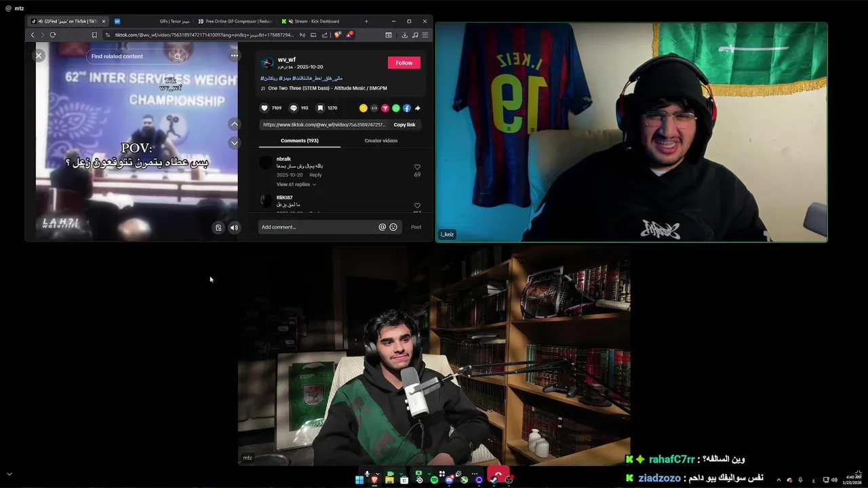The image size is (868, 488).
Task: Open the emoji picker in comment box
Action: click(393, 227)
